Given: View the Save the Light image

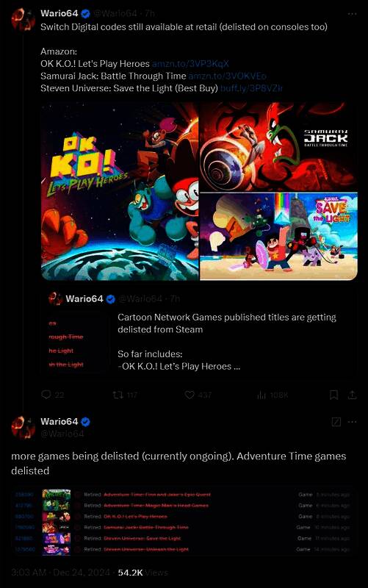Looking at the screenshot, I should pos(279,237).
